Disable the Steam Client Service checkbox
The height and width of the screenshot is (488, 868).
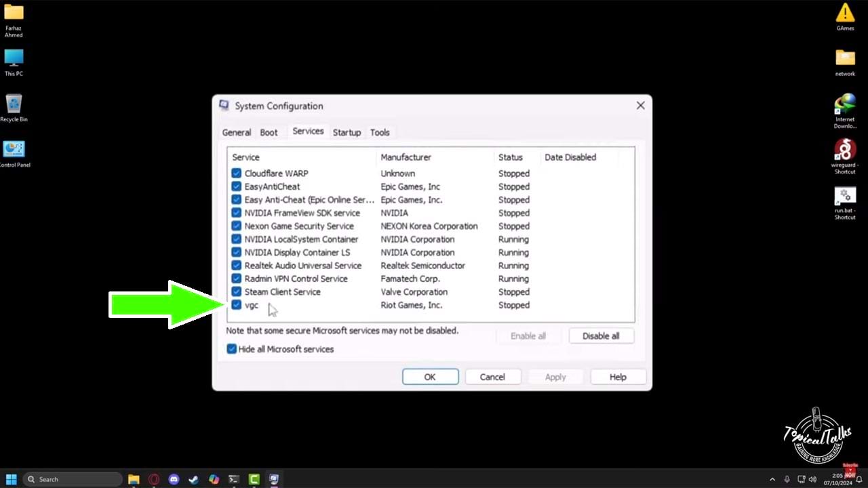click(x=236, y=292)
